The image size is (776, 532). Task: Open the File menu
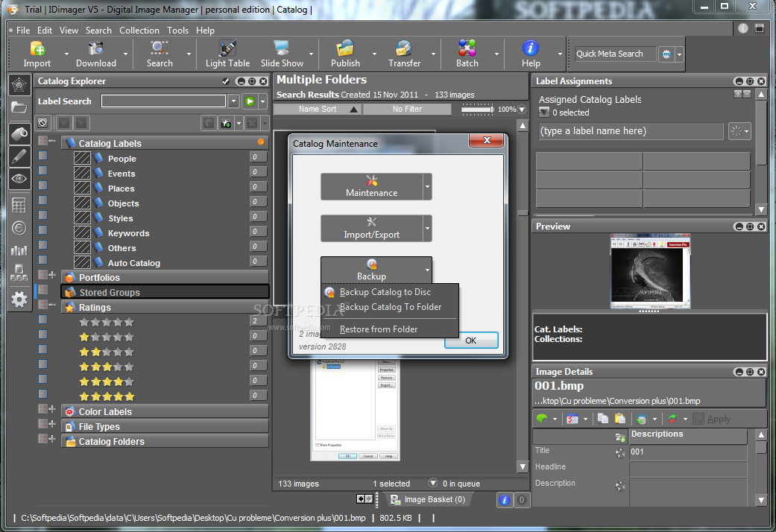pos(23,31)
